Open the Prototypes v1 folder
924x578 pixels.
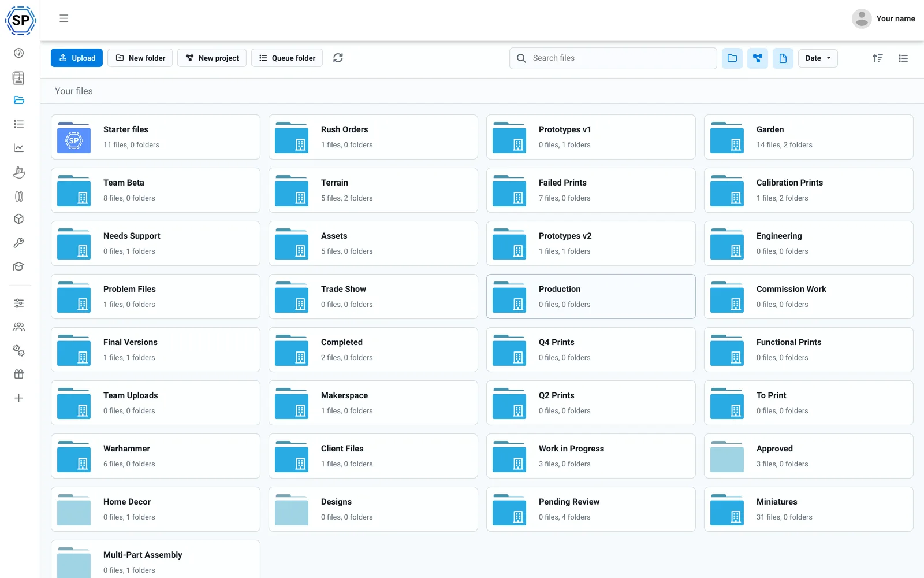coord(591,137)
